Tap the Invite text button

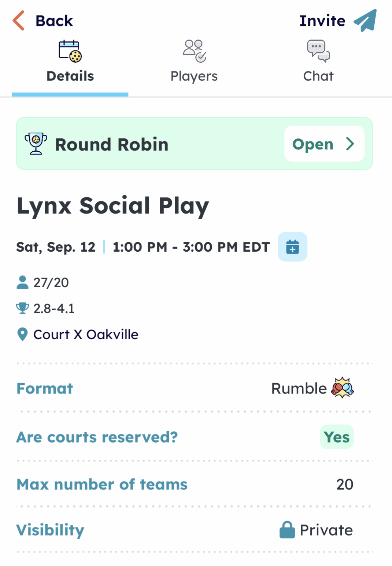pyautogui.click(x=322, y=21)
